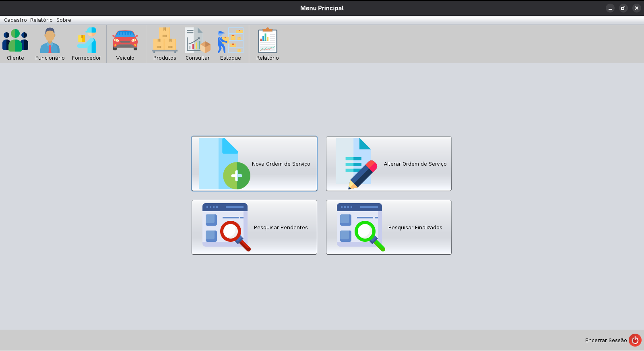
Task: Close the Menu Principal window
Action: [636, 8]
